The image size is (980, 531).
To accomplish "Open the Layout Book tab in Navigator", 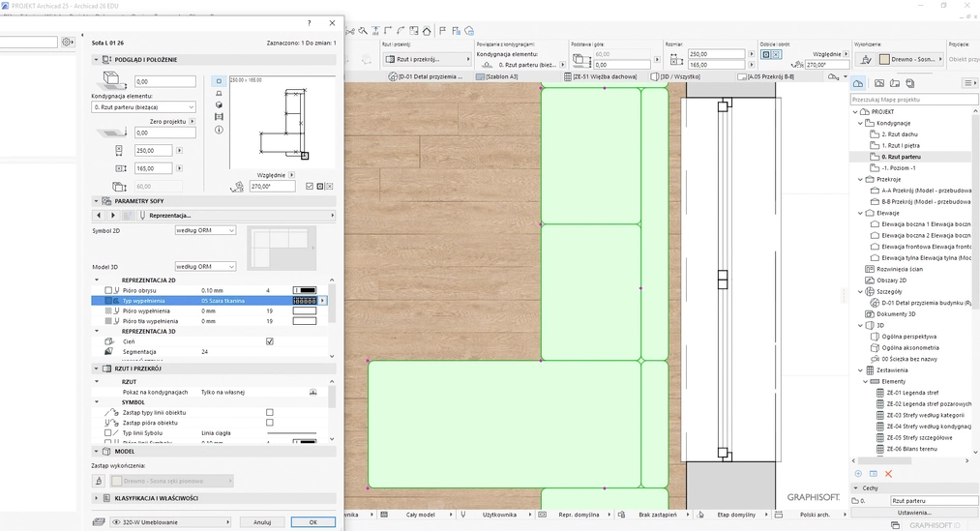I will point(895,83).
